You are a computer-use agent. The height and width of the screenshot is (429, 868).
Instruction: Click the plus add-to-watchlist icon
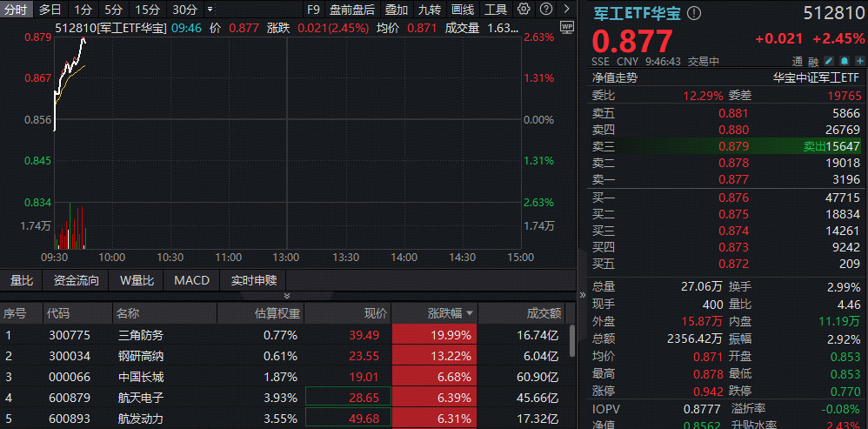(857, 62)
